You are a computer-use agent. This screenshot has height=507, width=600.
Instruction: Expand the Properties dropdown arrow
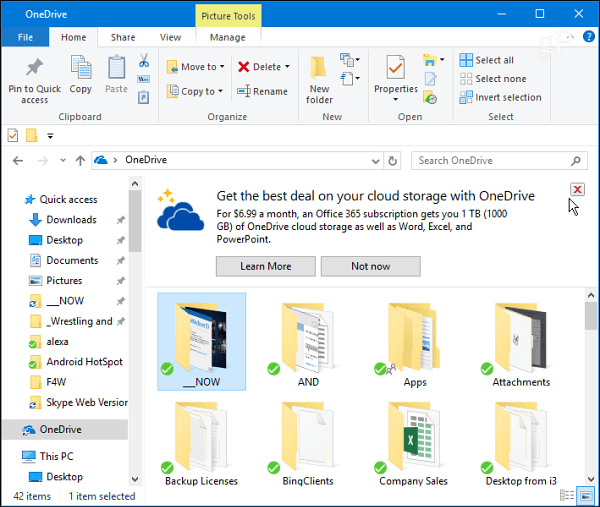click(x=395, y=99)
